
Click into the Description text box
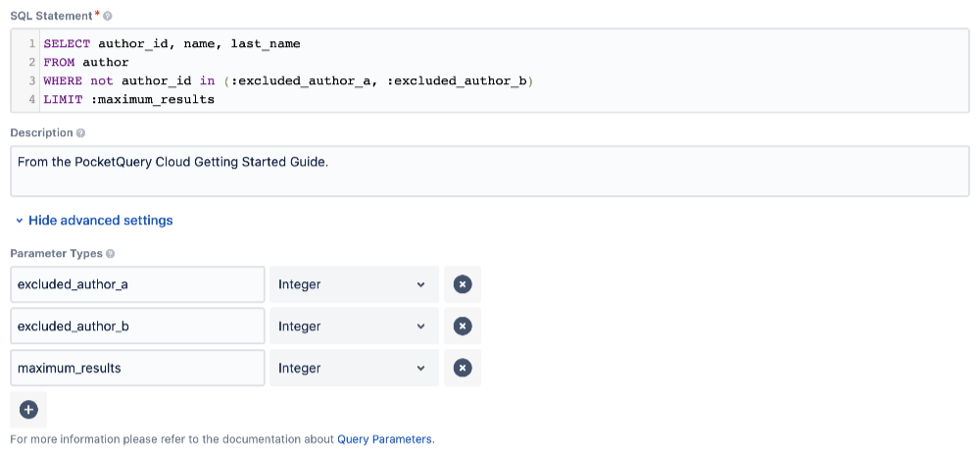point(490,172)
